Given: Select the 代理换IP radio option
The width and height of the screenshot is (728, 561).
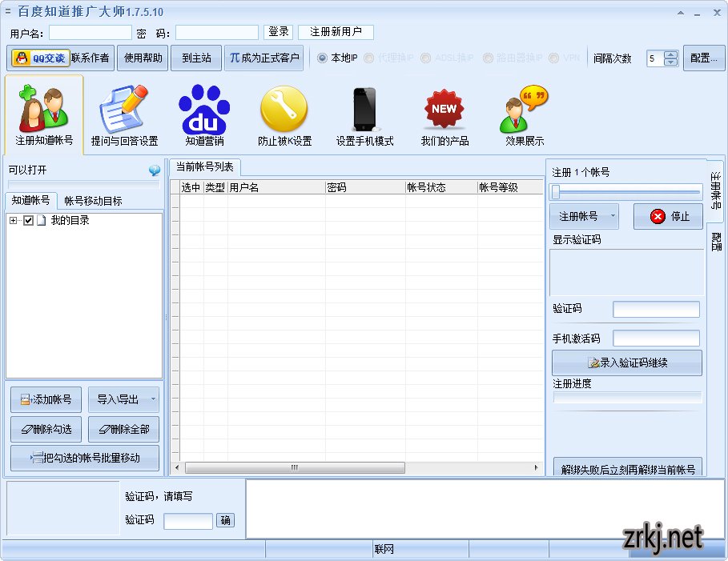Looking at the screenshot, I should coord(369,58).
